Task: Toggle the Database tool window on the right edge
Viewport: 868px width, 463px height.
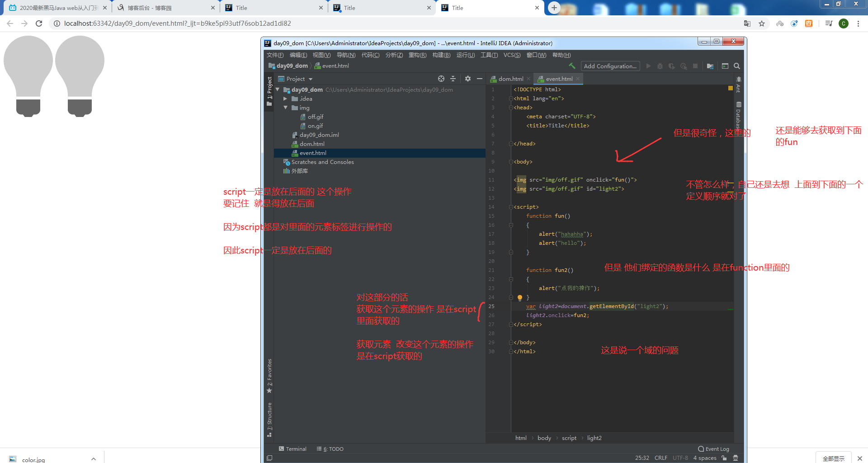Action: point(738,116)
